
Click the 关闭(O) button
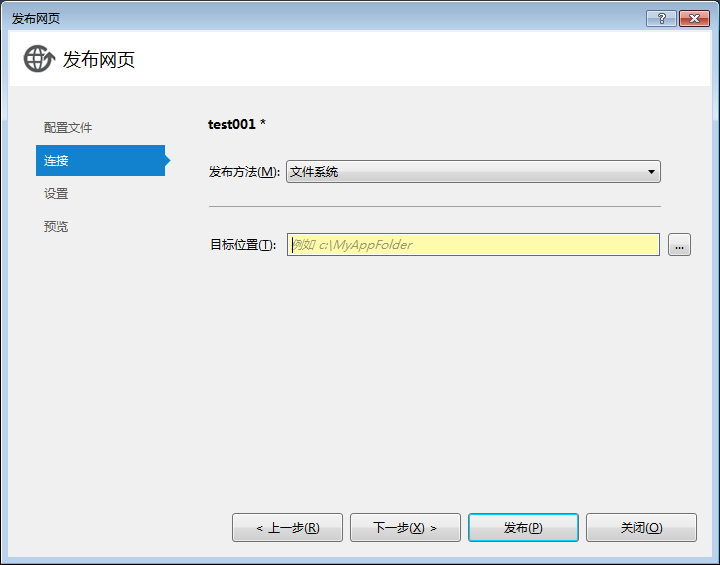pos(641,528)
